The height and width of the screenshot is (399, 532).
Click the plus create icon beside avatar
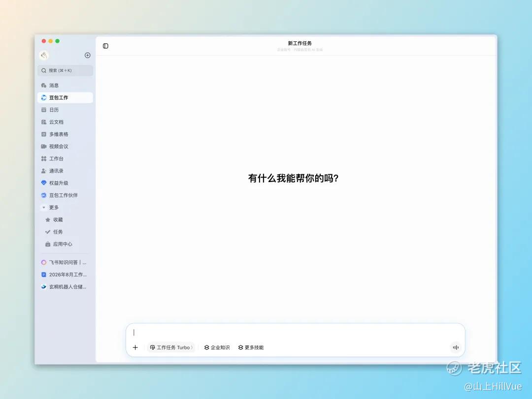[x=88, y=55]
